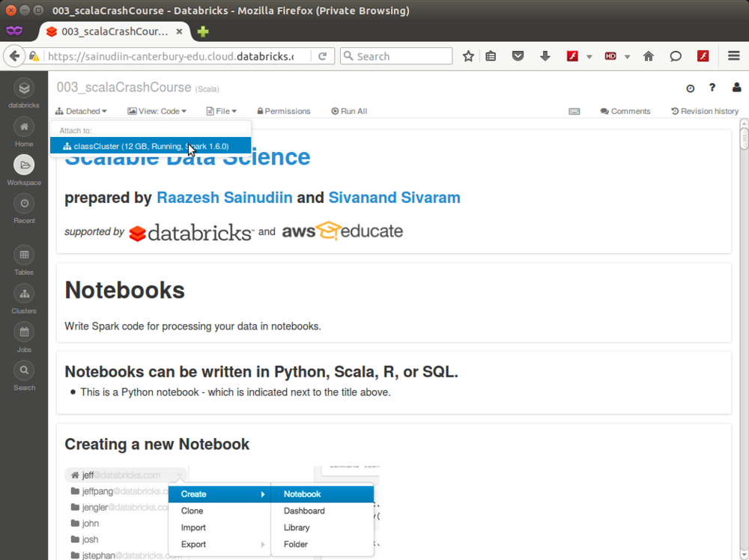This screenshot has width=749, height=560.
Task: Show keyboard shortcuts icon
Action: pos(574,112)
